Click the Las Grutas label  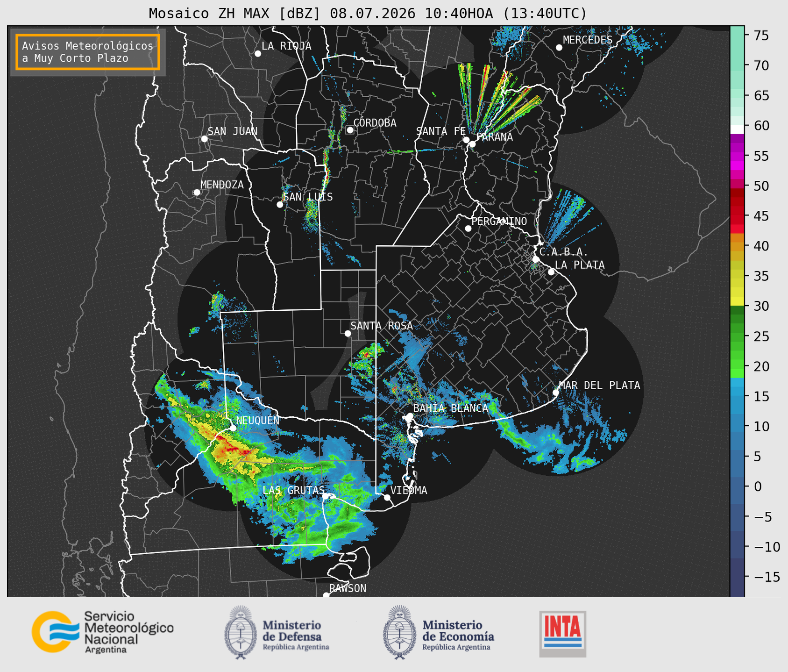coord(293,490)
